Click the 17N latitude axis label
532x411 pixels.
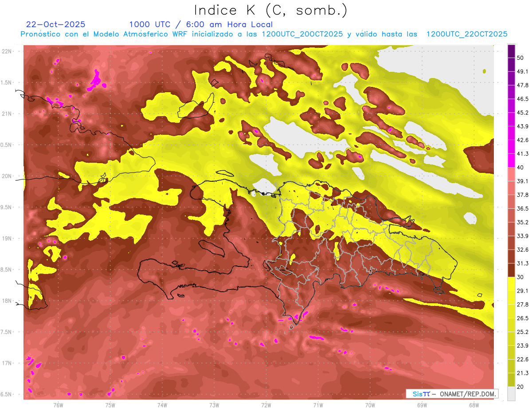[x=7, y=363]
